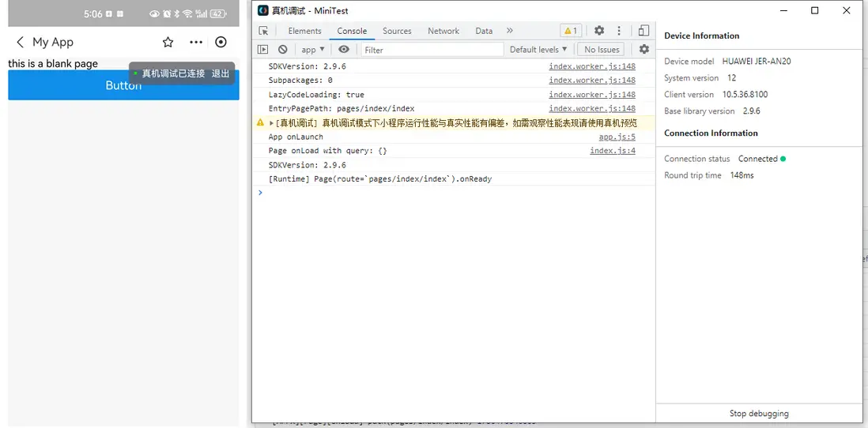Click the warning count badge showing 1
The height and width of the screenshot is (428, 868).
pyautogui.click(x=571, y=31)
